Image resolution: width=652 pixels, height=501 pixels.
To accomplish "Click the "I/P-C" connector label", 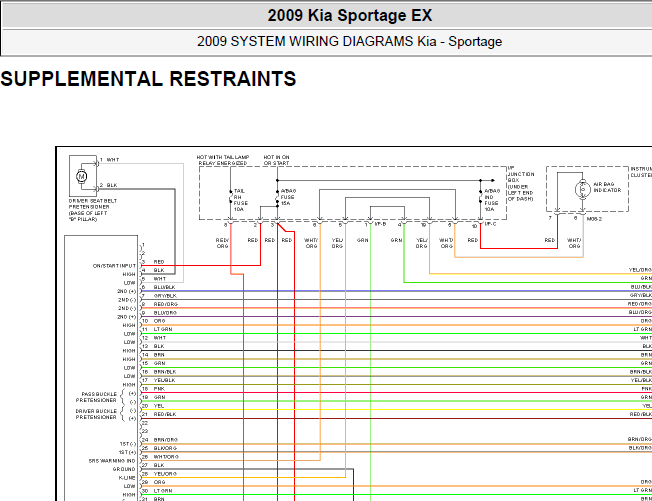I will pyautogui.click(x=490, y=224).
